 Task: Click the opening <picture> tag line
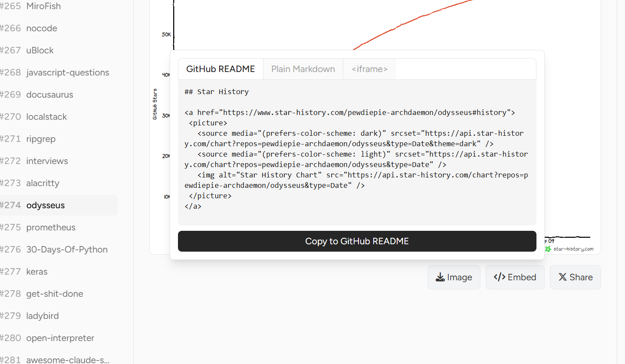208,123
